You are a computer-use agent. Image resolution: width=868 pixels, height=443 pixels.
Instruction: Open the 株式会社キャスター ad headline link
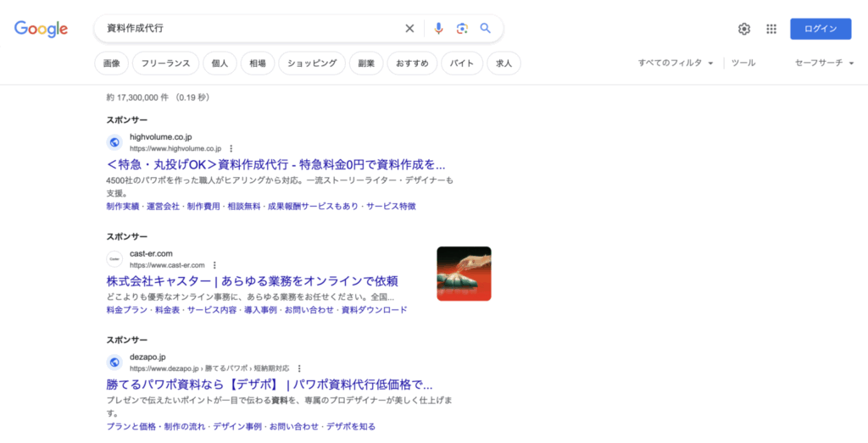tap(252, 280)
